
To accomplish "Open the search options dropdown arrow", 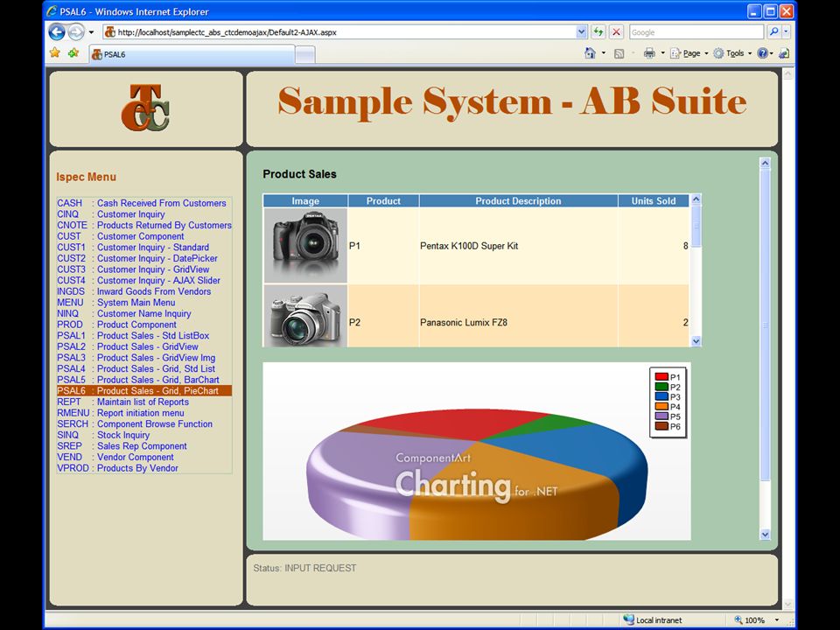I will [786, 32].
